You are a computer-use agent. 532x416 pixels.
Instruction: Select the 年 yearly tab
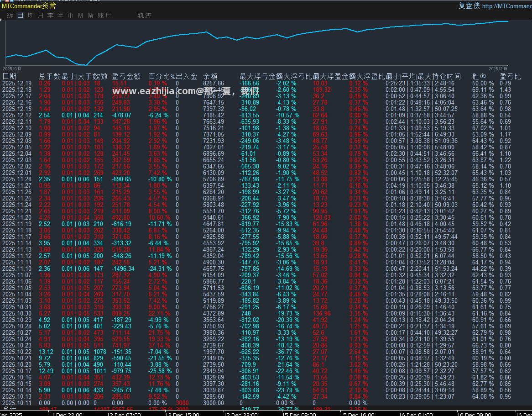(60, 16)
